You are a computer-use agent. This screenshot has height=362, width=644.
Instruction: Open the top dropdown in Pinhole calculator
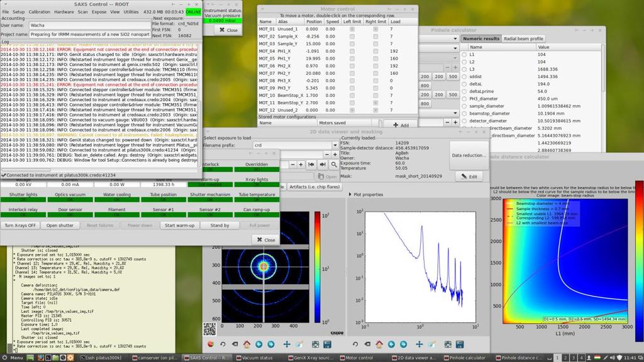click(x=455, y=38)
